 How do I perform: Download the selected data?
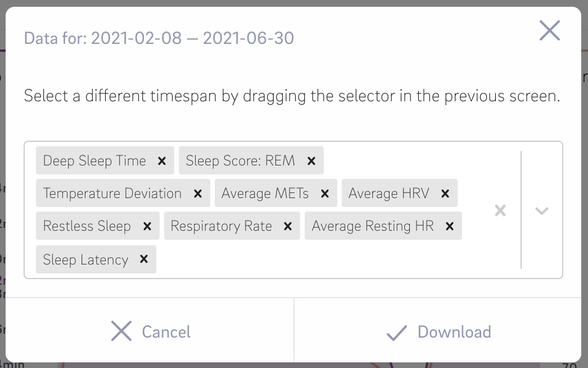click(x=439, y=331)
